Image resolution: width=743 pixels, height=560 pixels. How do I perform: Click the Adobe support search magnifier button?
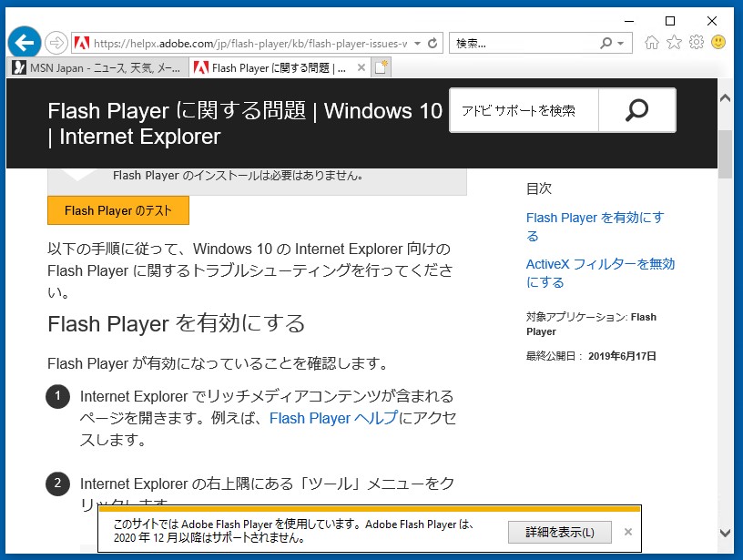[636, 110]
